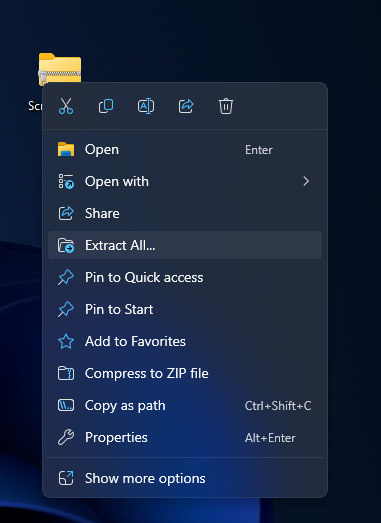Choose Copy as path
381x523 pixels.
(185, 405)
